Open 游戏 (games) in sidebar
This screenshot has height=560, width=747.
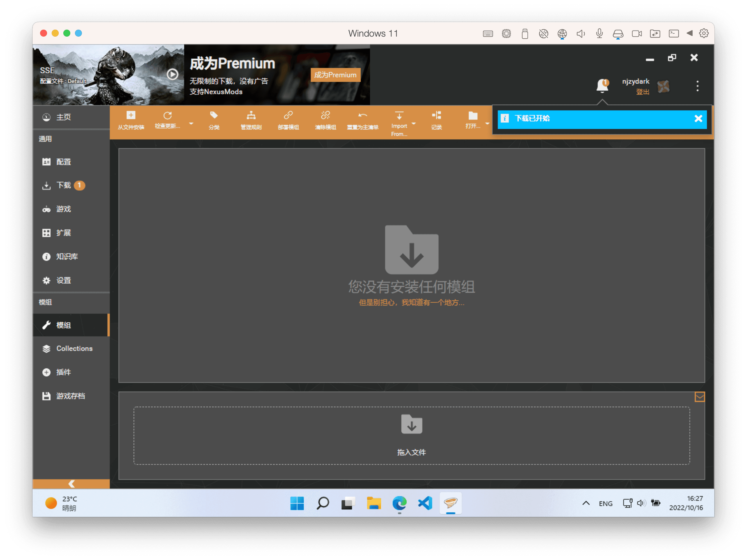point(71,209)
